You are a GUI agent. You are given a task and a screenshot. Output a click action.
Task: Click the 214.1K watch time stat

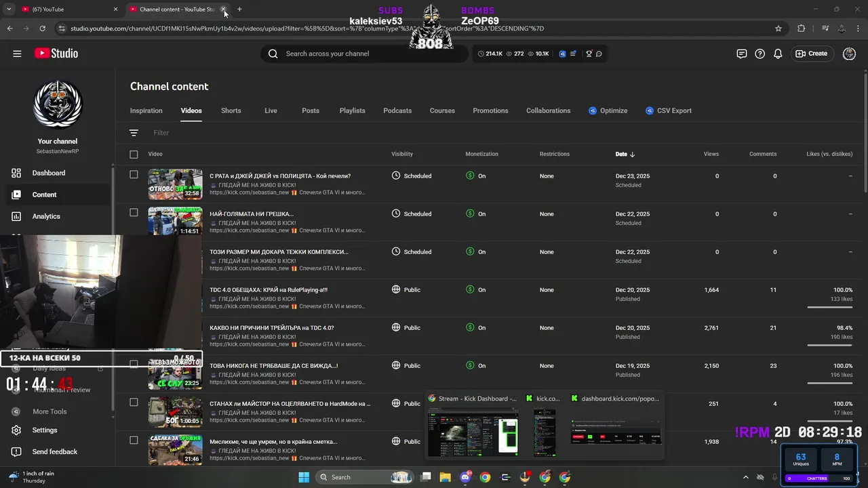pyautogui.click(x=490, y=54)
